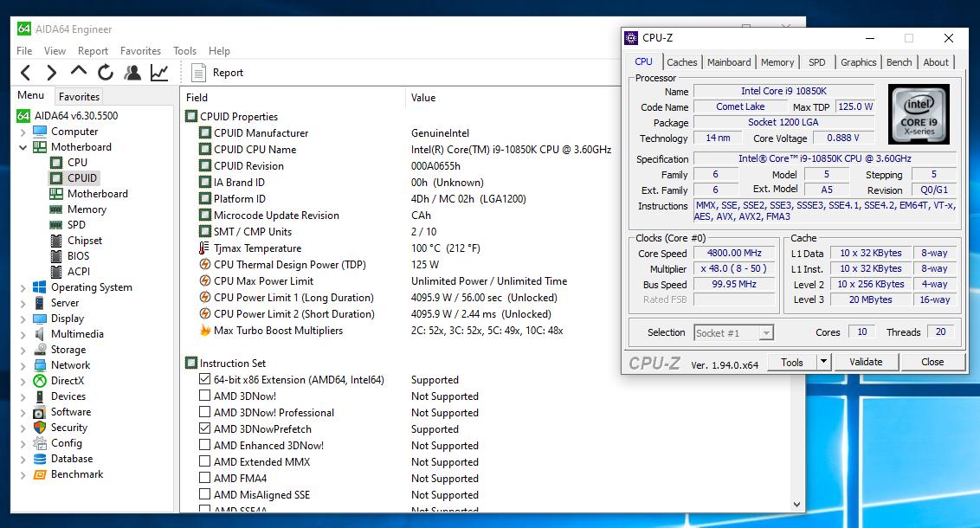Open the AIDA64 Tools menu
980x528 pixels.
pyautogui.click(x=185, y=50)
